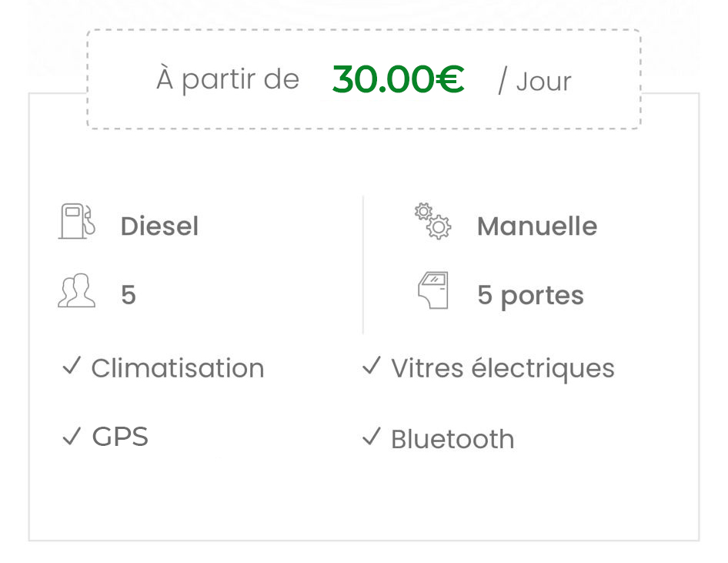Click the green 30.00€ price
Image resolution: width=728 pixels, height=563 pixels.
tap(398, 79)
